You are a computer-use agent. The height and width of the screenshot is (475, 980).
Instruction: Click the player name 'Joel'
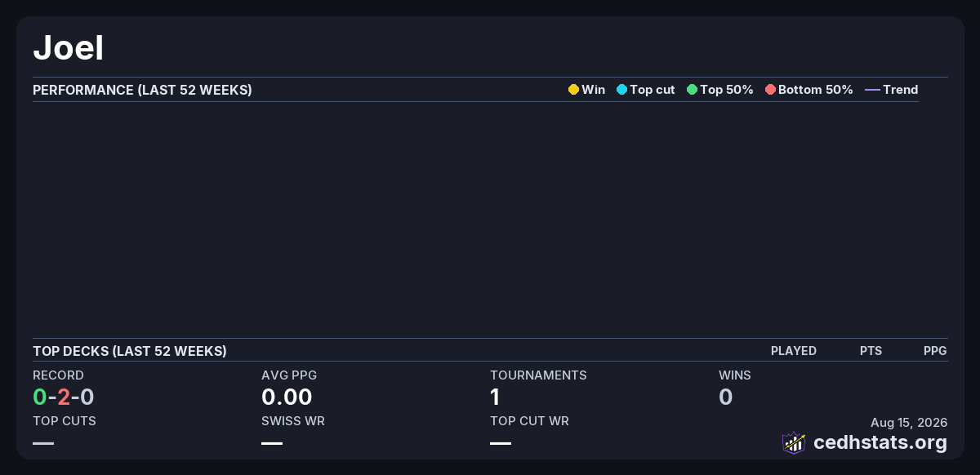(x=68, y=49)
